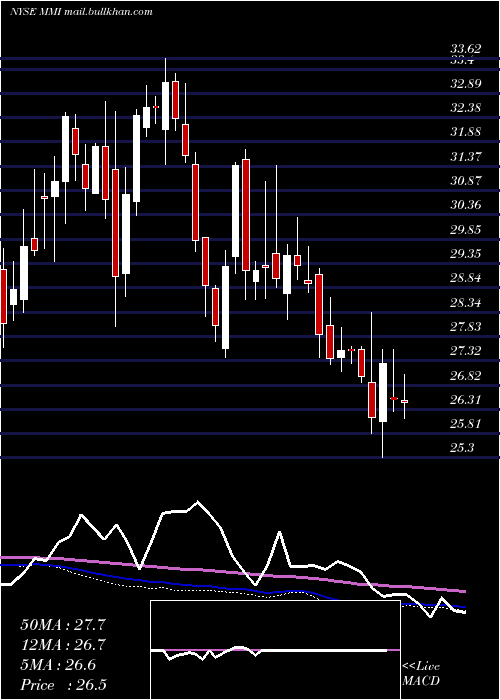Click the 31.88 price axis label

pos(467,132)
